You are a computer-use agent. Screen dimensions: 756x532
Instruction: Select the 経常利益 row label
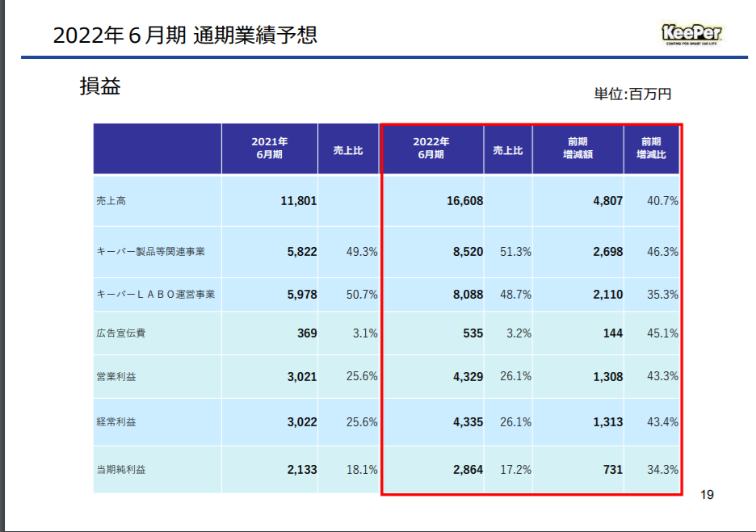tap(115, 422)
